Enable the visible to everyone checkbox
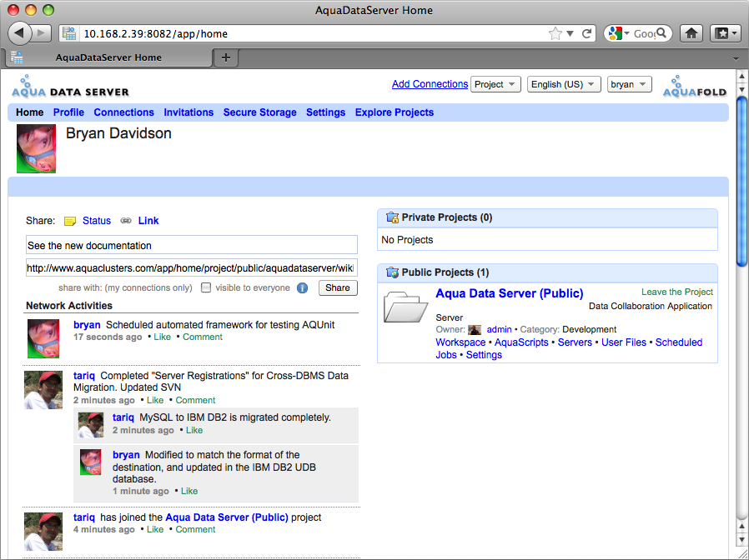Screen dimensions: 749x560 coord(206,287)
